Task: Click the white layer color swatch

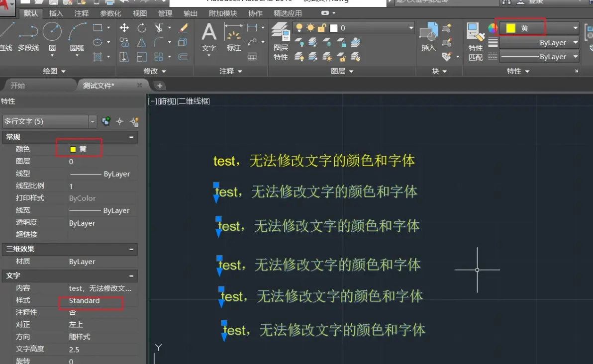Action: click(333, 27)
